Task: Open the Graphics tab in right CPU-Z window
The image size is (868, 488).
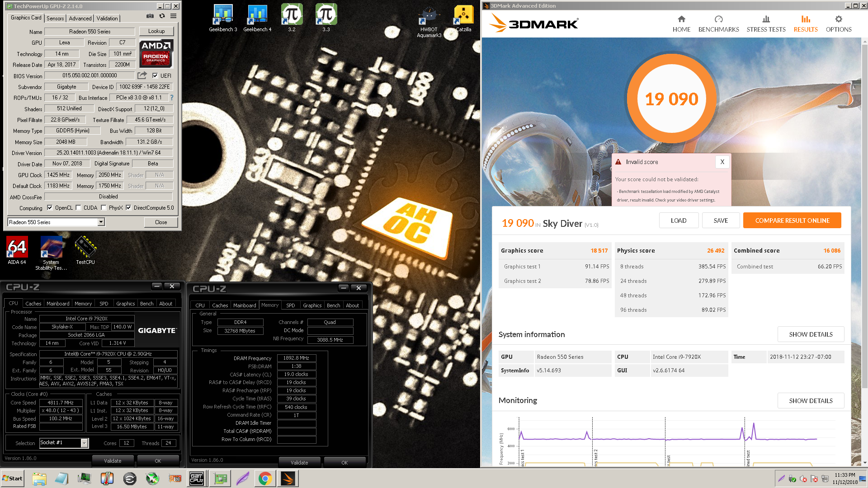Action: 312,305
